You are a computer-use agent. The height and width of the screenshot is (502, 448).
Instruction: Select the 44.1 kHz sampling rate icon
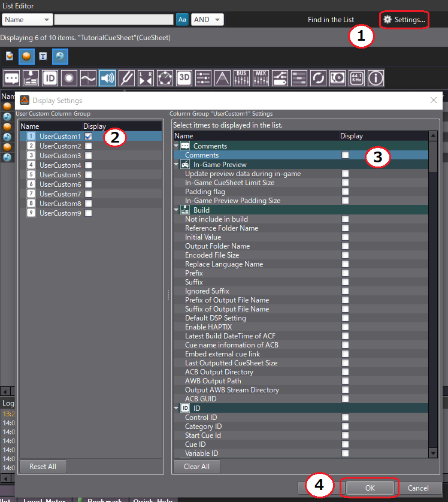(356, 78)
